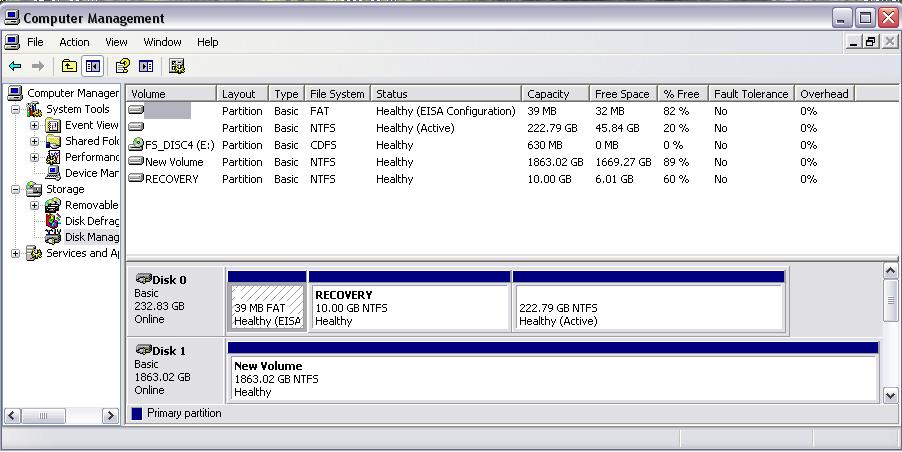902x452 pixels.
Task: Sort by the Capacity column header
Action: point(555,94)
